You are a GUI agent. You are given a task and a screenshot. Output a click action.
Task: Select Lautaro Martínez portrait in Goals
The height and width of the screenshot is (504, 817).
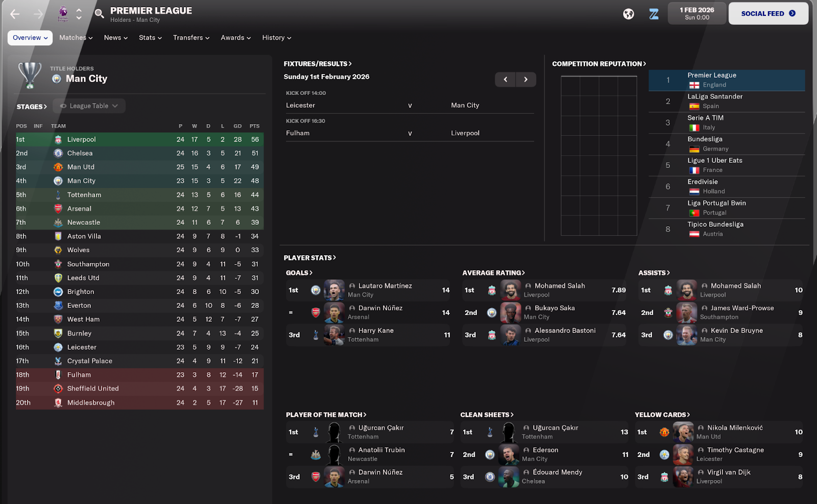(334, 290)
